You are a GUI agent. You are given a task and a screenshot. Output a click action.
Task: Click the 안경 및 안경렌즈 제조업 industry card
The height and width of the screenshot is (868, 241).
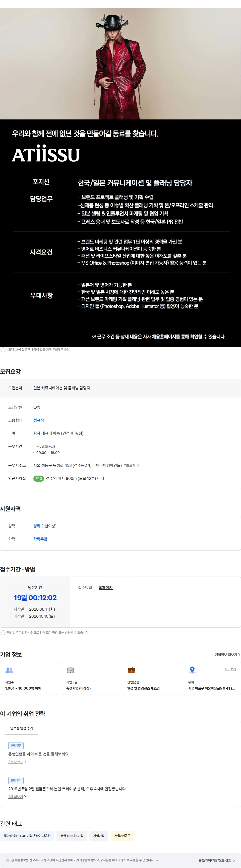pos(151,678)
